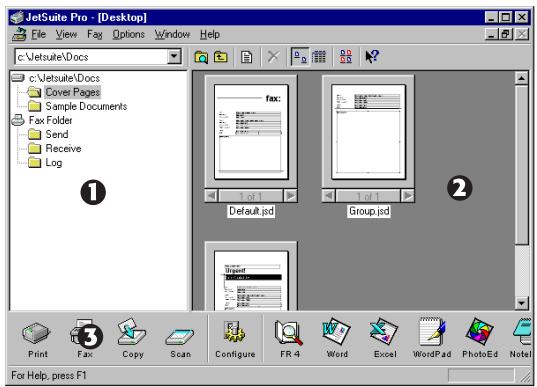Launch WordPad from the bottom bar
This screenshot has width=537, height=387.
[x=432, y=332]
